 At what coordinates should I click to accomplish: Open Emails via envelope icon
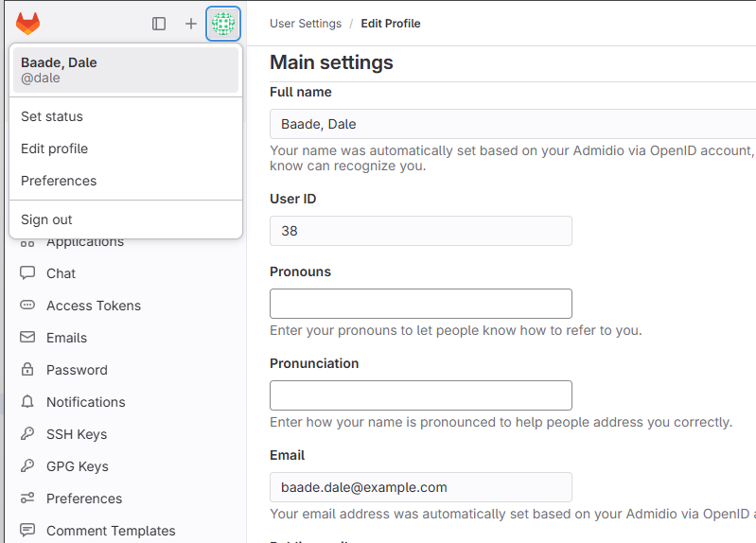(27, 338)
